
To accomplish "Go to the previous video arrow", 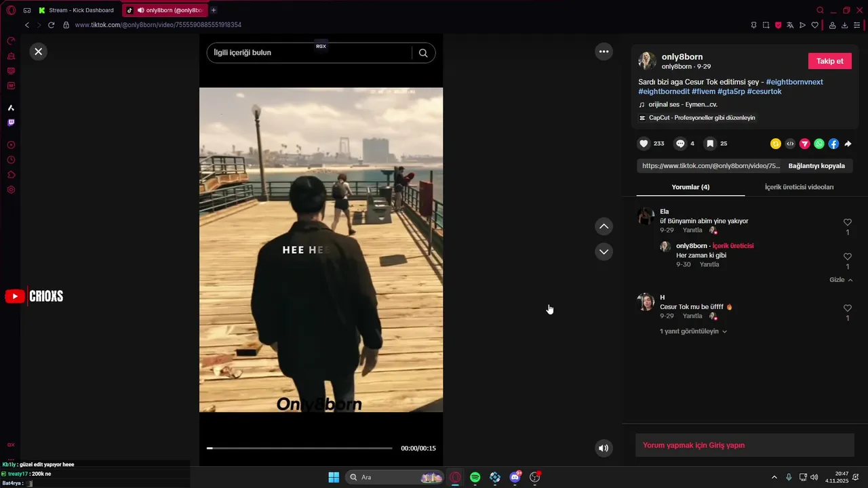I will point(604,226).
